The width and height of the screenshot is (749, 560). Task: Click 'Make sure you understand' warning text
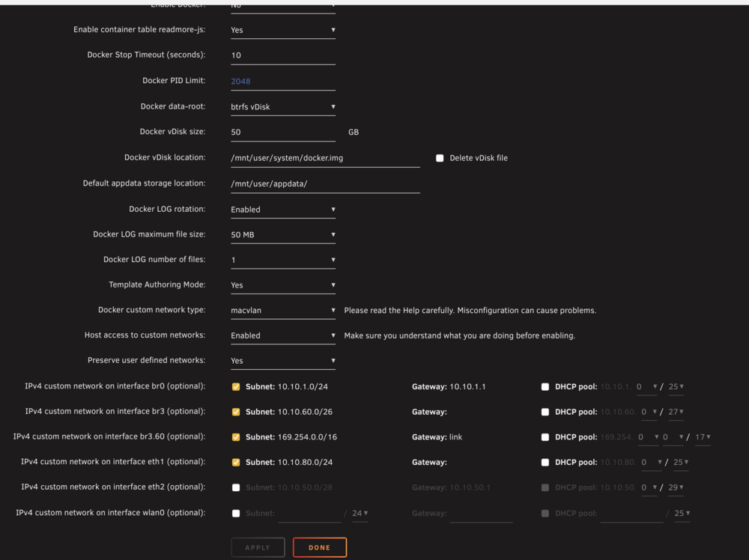point(460,335)
